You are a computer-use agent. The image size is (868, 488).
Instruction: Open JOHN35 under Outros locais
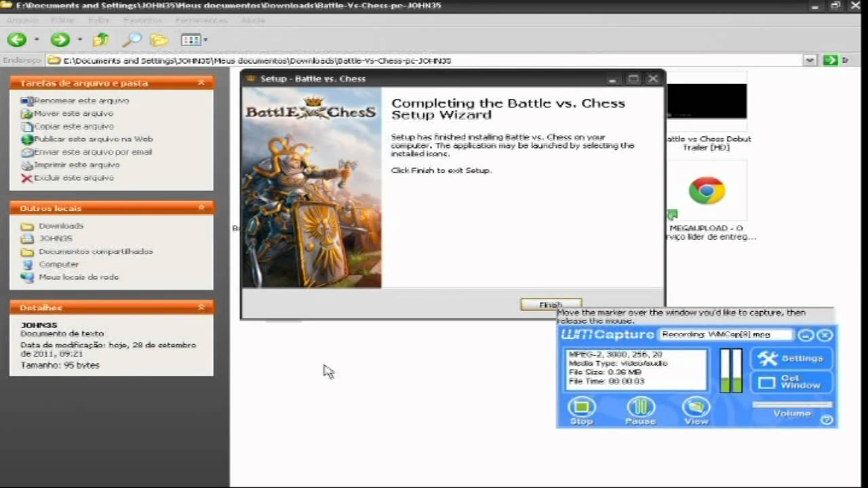(x=56, y=239)
